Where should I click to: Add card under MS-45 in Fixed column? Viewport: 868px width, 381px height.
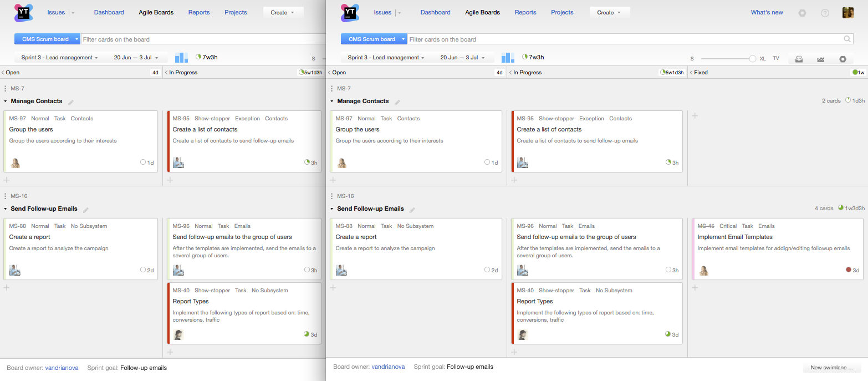tap(695, 287)
